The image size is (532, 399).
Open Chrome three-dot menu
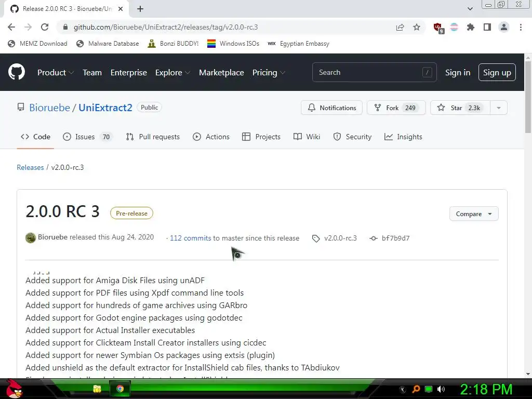click(x=521, y=27)
